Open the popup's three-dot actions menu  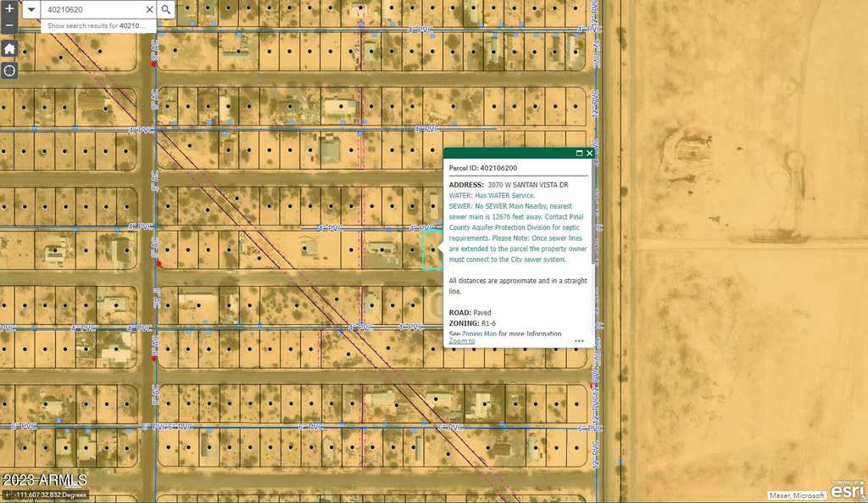click(x=579, y=341)
